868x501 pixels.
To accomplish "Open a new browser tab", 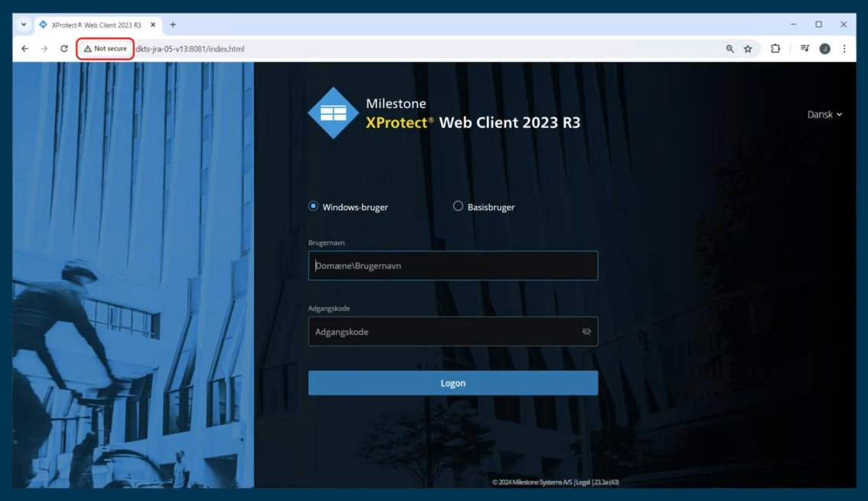I will 173,25.
